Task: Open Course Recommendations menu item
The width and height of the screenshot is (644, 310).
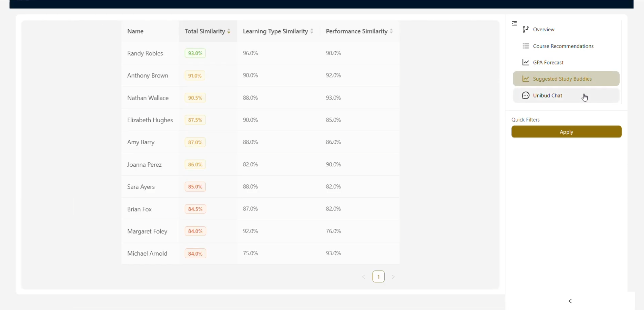Action: [x=566, y=46]
